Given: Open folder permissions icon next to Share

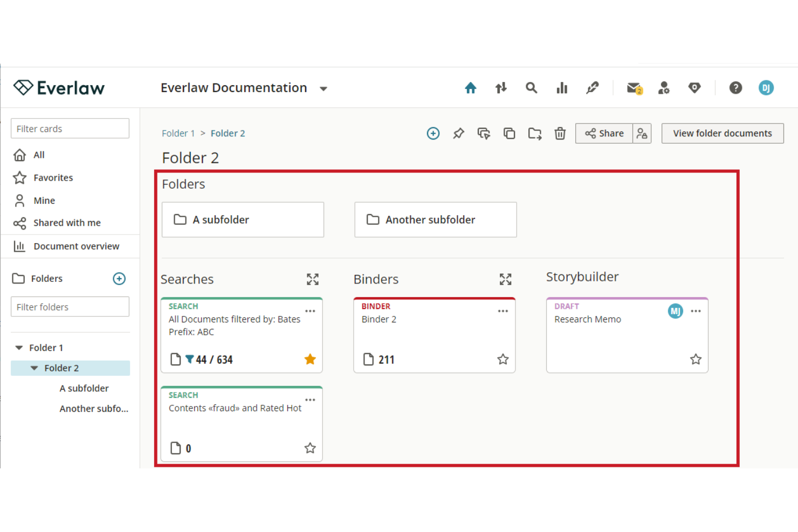Looking at the screenshot, I should 642,133.
